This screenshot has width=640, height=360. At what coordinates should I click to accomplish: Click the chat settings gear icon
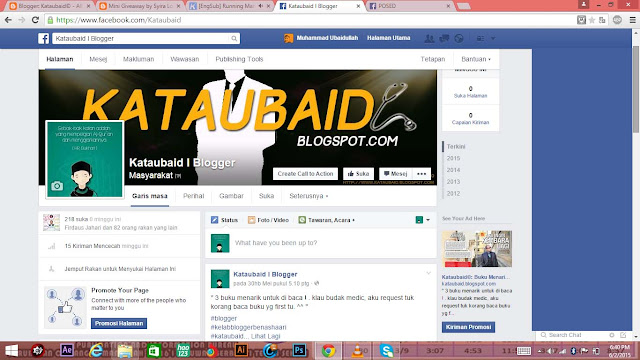point(611,335)
